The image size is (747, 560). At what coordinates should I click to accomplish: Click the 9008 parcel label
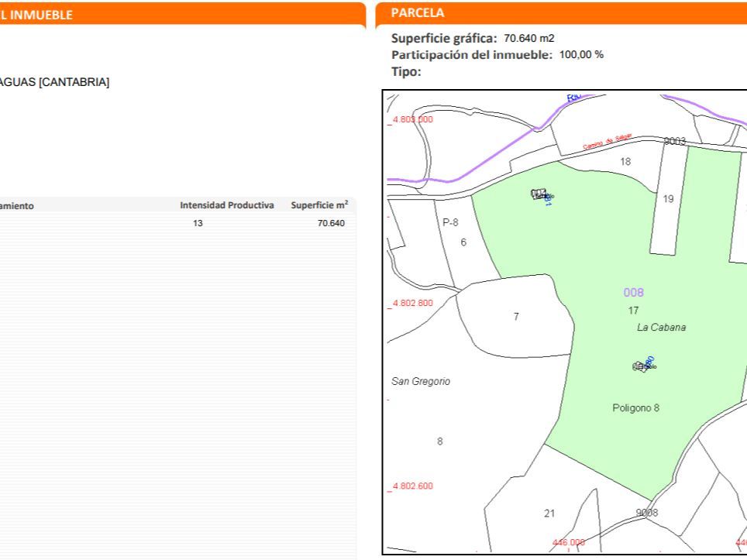point(646,512)
